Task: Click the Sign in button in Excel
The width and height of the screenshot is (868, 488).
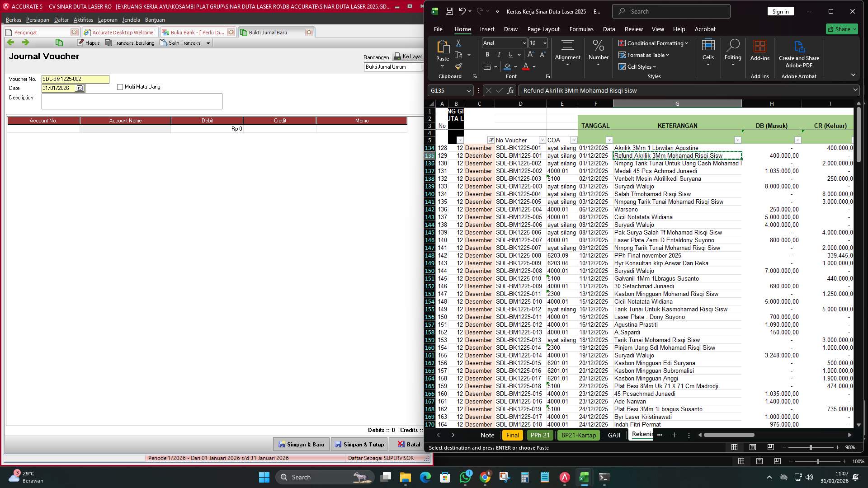Action: click(x=780, y=11)
